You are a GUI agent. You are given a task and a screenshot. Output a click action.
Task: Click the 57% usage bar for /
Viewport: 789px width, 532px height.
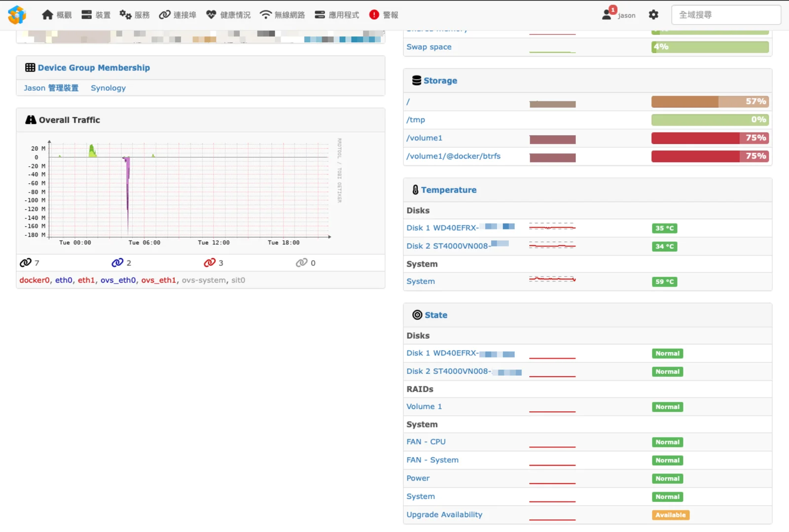(x=710, y=102)
